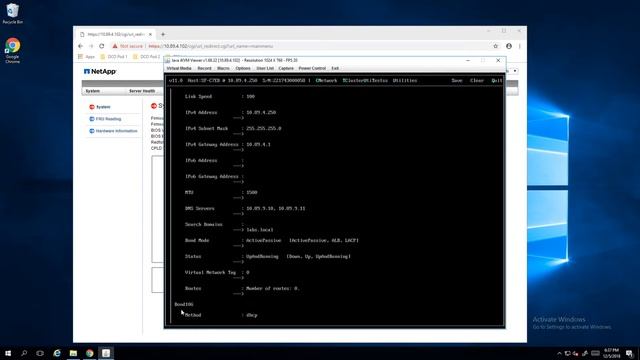The image size is (640, 360).
Task: Open the System tab in NetApp page
Action: point(93,91)
